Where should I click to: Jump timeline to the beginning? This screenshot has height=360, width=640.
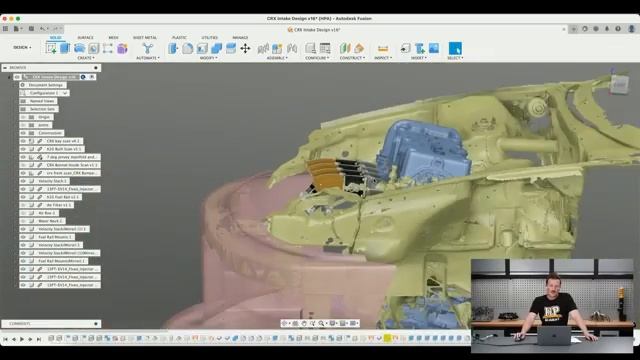click(x=5, y=339)
